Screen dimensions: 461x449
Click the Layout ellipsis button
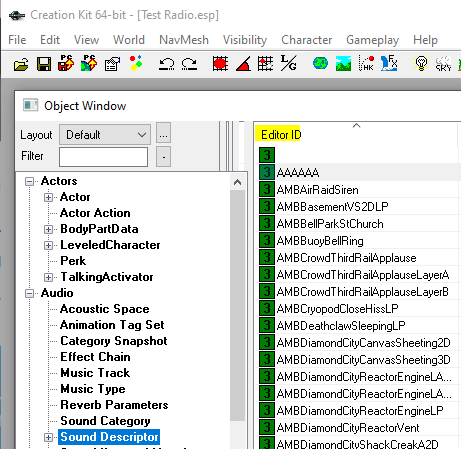click(x=163, y=133)
